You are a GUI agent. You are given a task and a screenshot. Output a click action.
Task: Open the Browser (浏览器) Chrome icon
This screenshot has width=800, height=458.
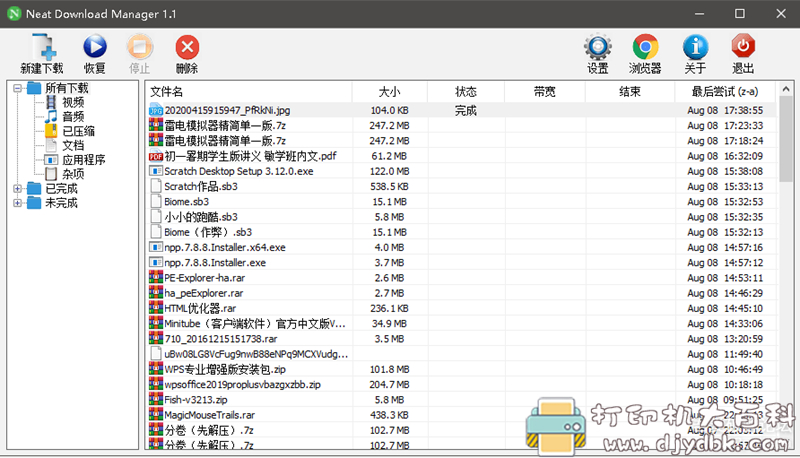(645, 47)
